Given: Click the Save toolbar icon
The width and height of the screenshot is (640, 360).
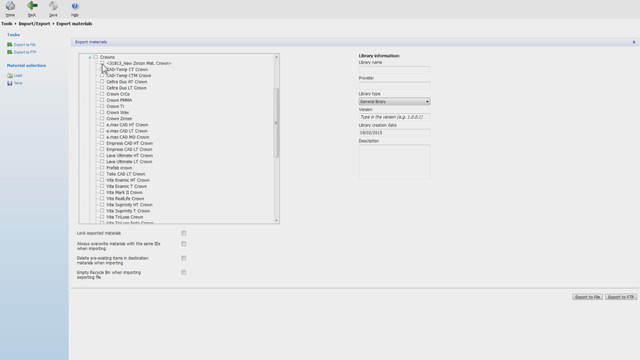Looking at the screenshot, I should coord(53,9).
